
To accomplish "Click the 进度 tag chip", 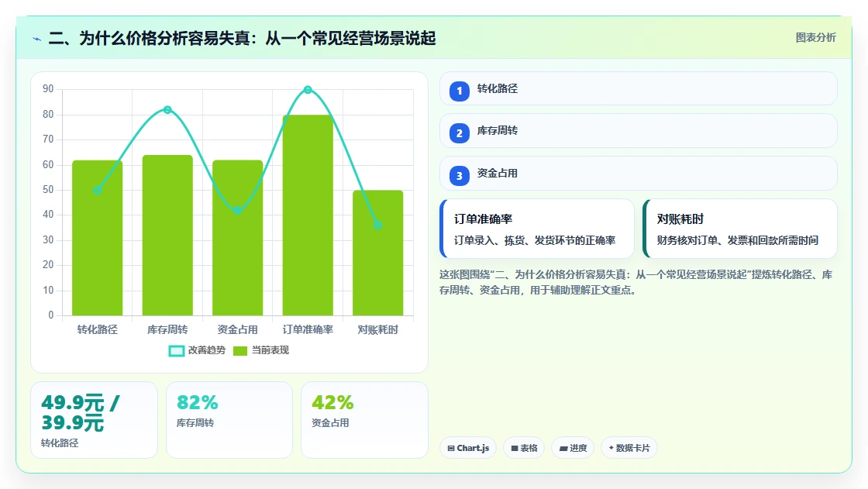I will 573,448.
